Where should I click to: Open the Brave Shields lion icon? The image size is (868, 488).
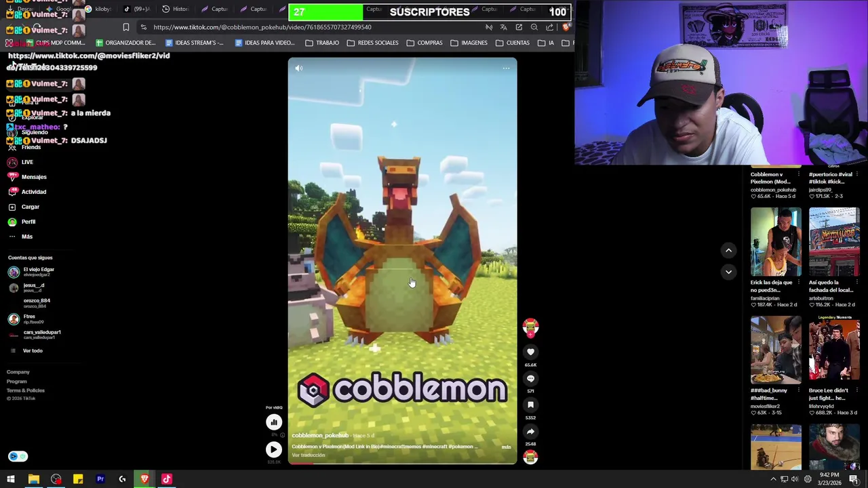click(566, 27)
